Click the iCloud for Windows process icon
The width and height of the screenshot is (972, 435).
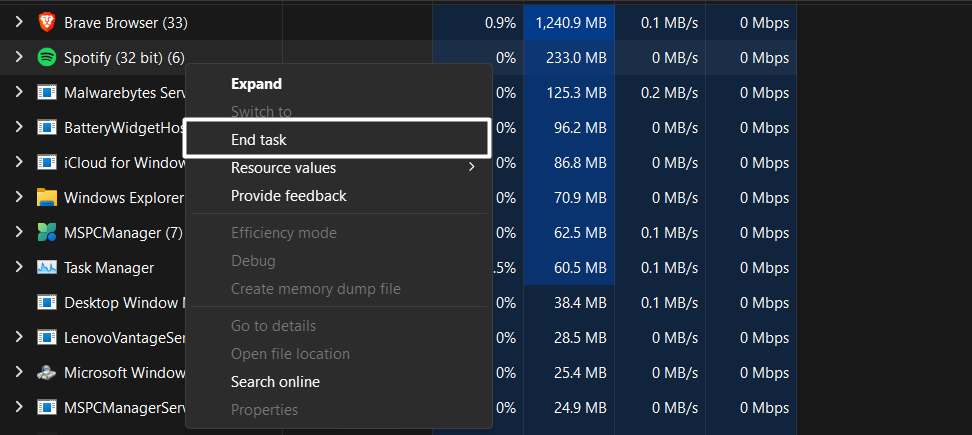(x=46, y=162)
